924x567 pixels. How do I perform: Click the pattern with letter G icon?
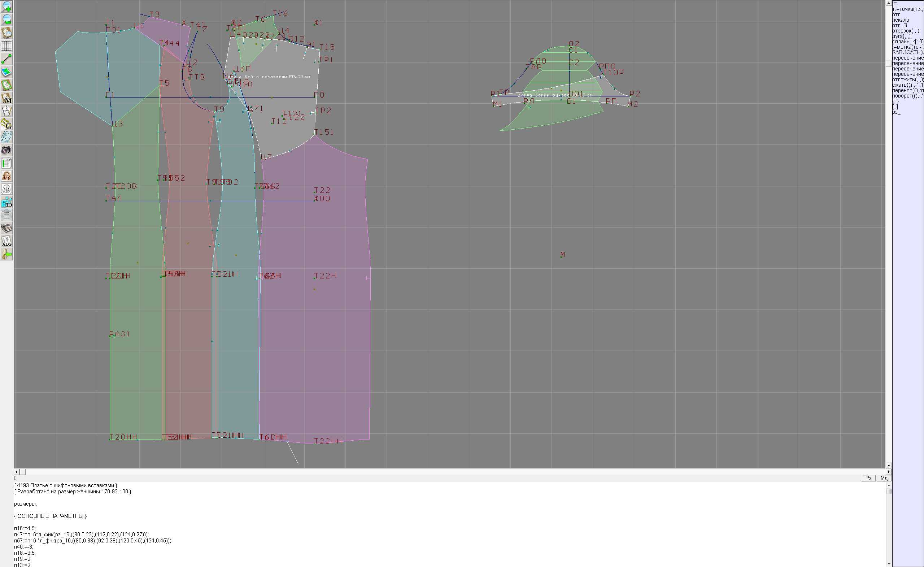[6, 124]
